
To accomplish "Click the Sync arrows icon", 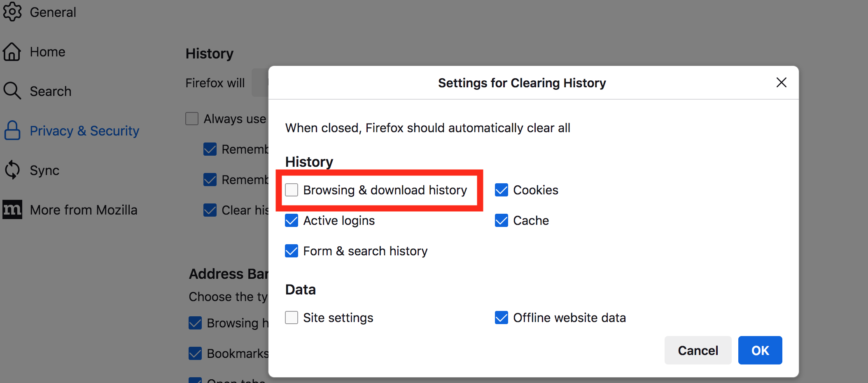I will tap(12, 170).
